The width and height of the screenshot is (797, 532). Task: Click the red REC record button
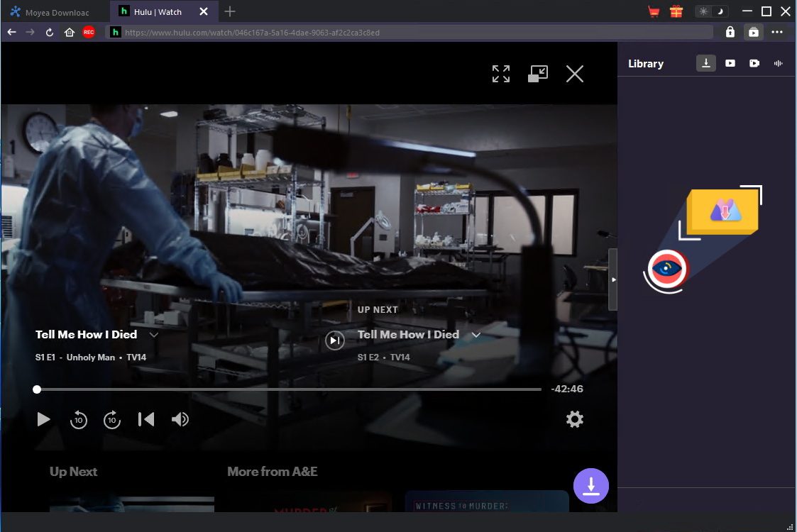(89, 33)
